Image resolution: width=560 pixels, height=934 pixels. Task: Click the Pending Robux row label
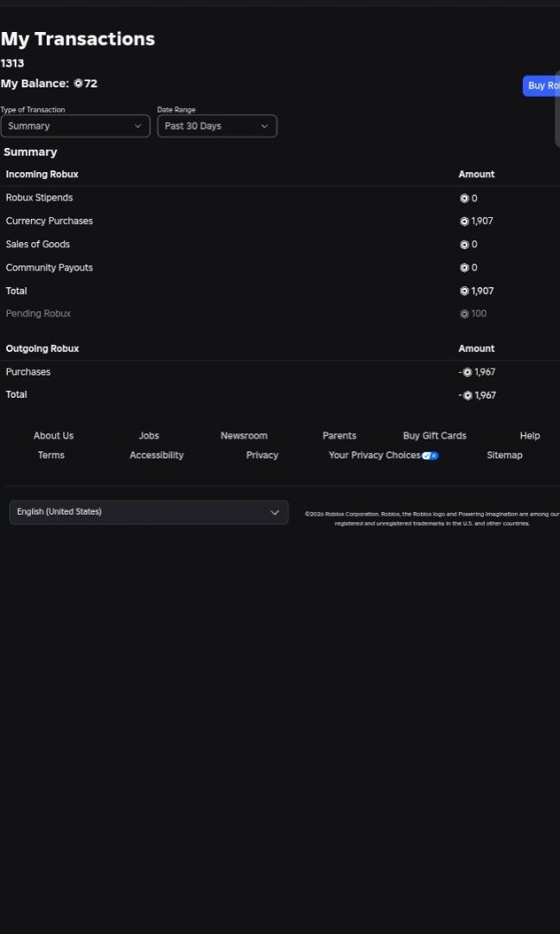(x=38, y=314)
